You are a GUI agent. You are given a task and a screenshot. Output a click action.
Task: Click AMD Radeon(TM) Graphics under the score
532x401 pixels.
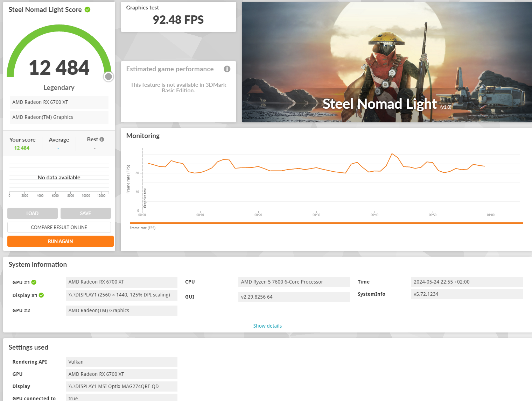click(x=59, y=117)
